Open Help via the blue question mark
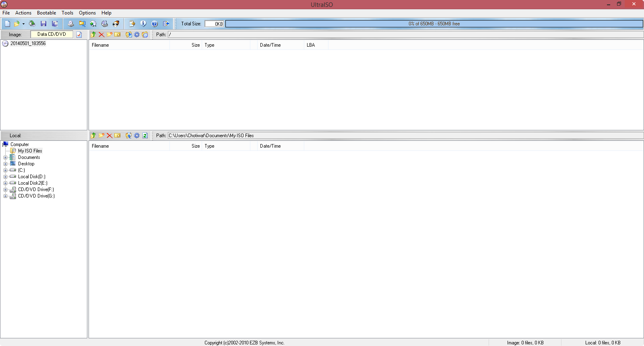This screenshot has height=346, width=644. [x=155, y=24]
